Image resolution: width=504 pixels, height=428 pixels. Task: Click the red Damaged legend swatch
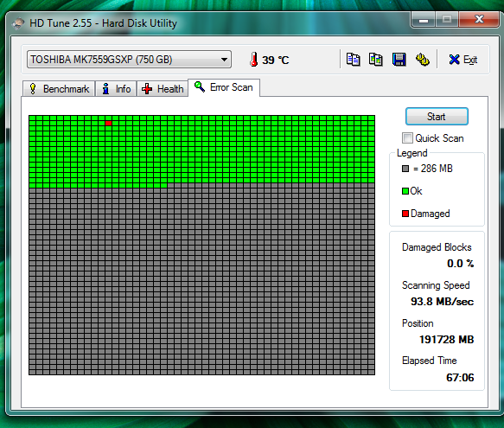(x=405, y=214)
